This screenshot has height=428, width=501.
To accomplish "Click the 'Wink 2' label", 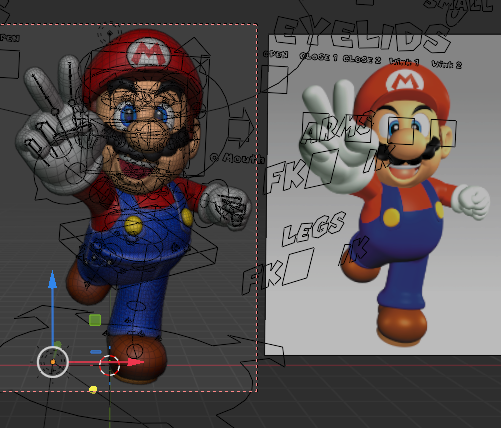I will tap(447, 64).
